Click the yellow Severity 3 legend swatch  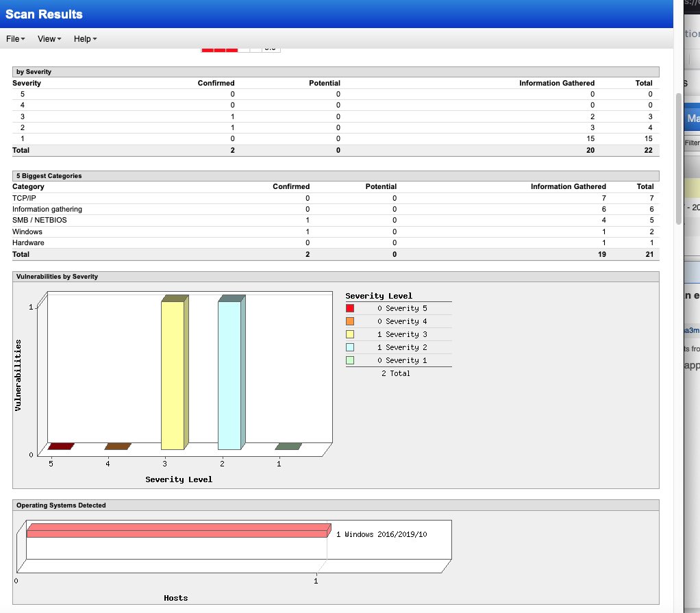click(x=350, y=334)
